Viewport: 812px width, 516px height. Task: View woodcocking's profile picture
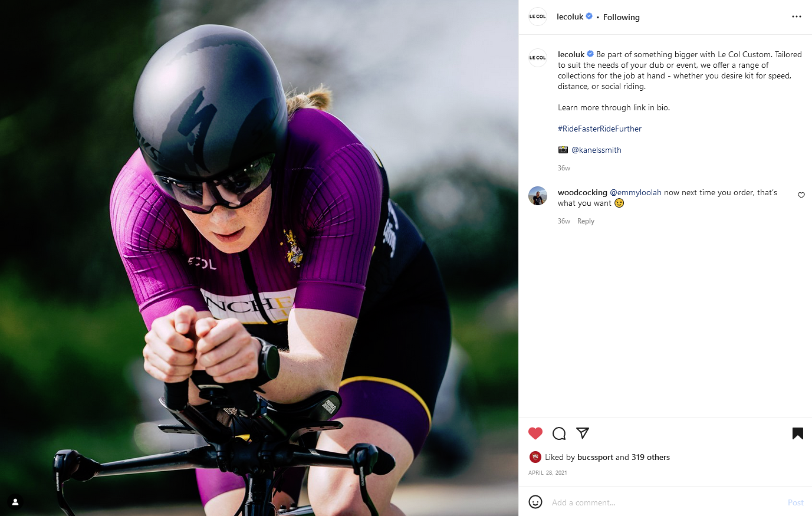pos(538,196)
